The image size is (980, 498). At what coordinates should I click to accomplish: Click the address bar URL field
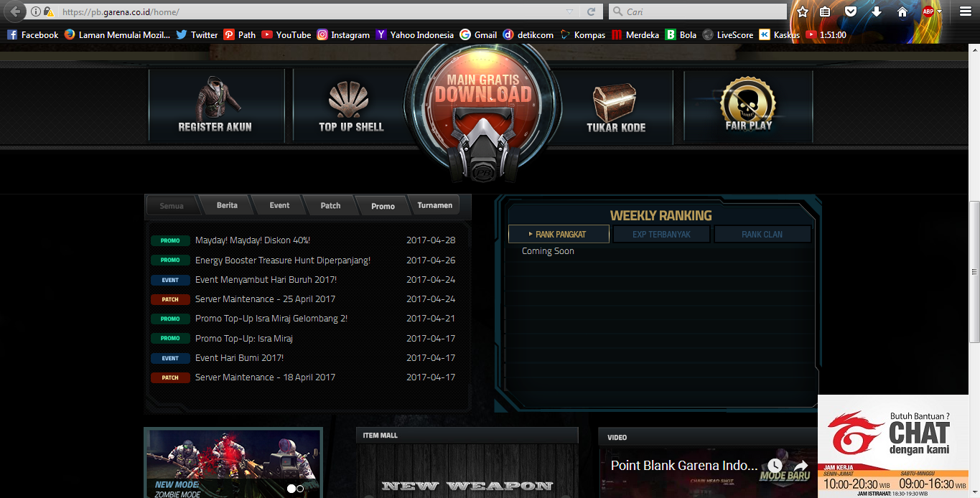[309, 11]
